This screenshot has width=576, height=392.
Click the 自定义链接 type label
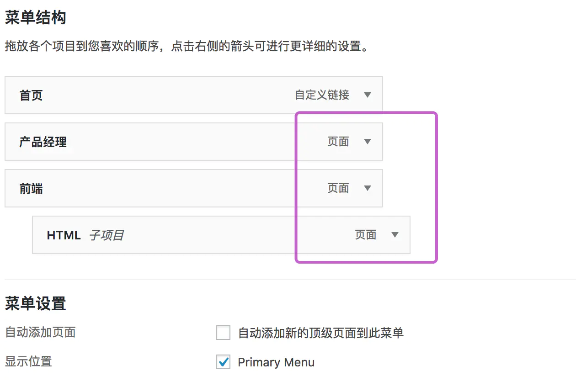pyautogui.click(x=322, y=95)
